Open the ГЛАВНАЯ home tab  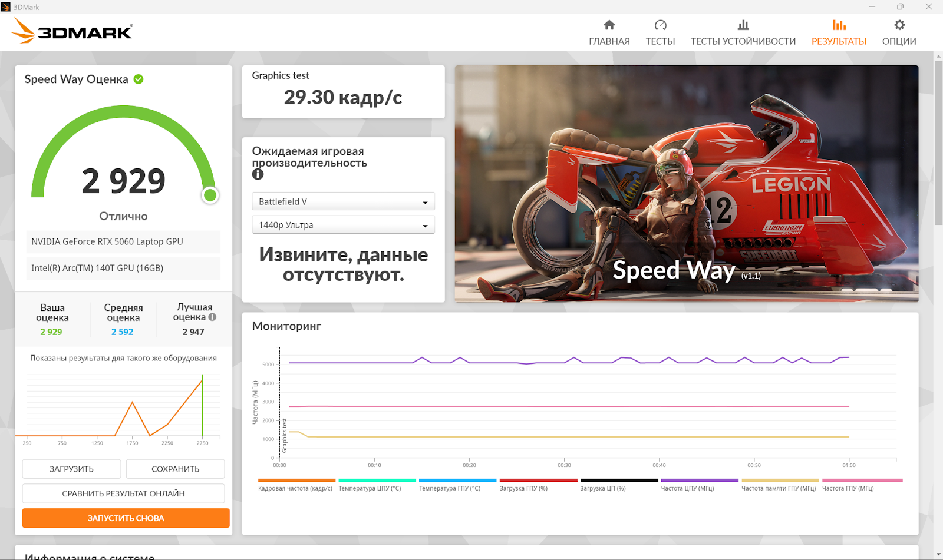609,33
